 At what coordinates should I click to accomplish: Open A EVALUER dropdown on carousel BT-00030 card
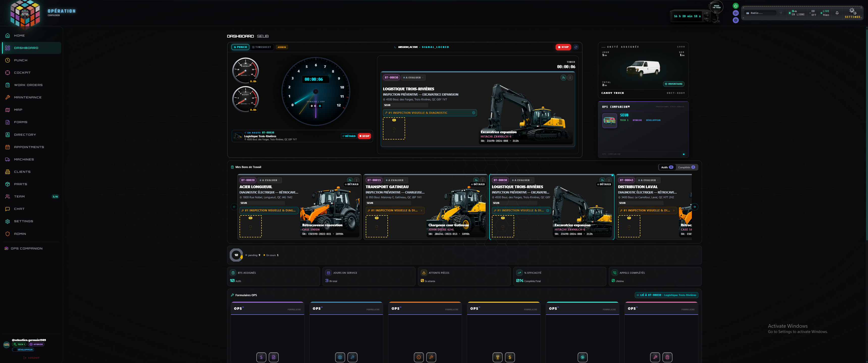click(522, 180)
